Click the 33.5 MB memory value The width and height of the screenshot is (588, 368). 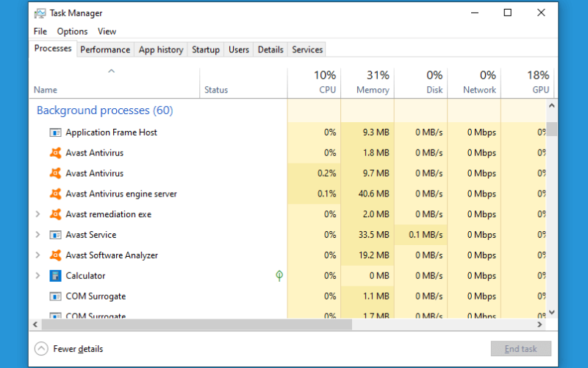click(x=374, y=235)
